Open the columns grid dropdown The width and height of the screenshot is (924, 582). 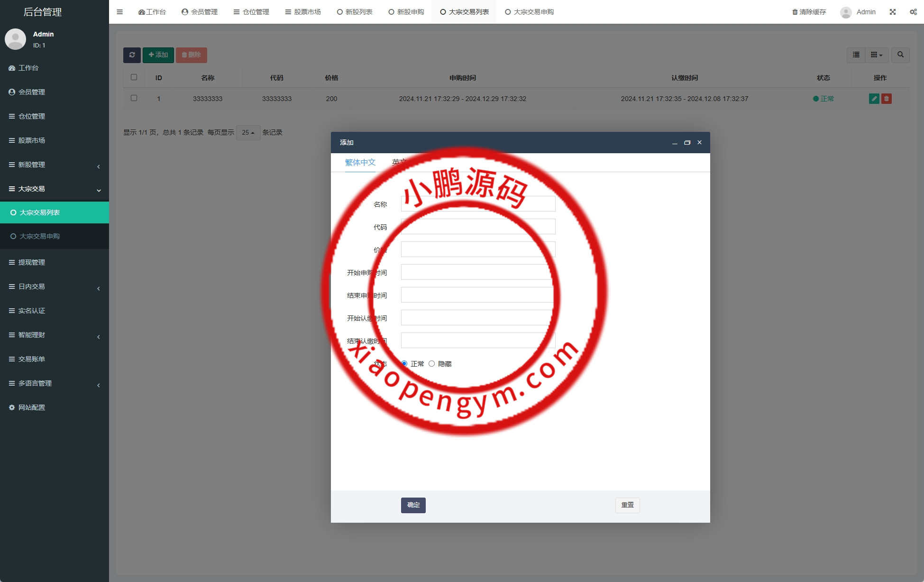click(876, 55)
